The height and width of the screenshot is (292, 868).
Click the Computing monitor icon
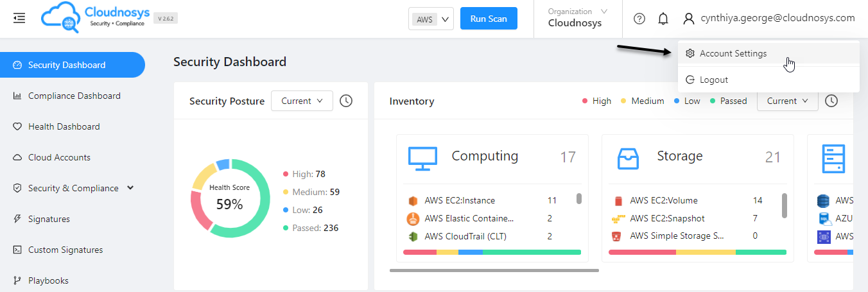423,158
